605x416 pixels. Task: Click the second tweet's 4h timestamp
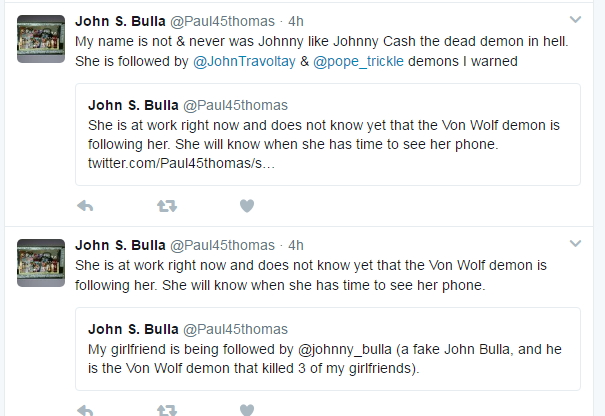(296, 245)
